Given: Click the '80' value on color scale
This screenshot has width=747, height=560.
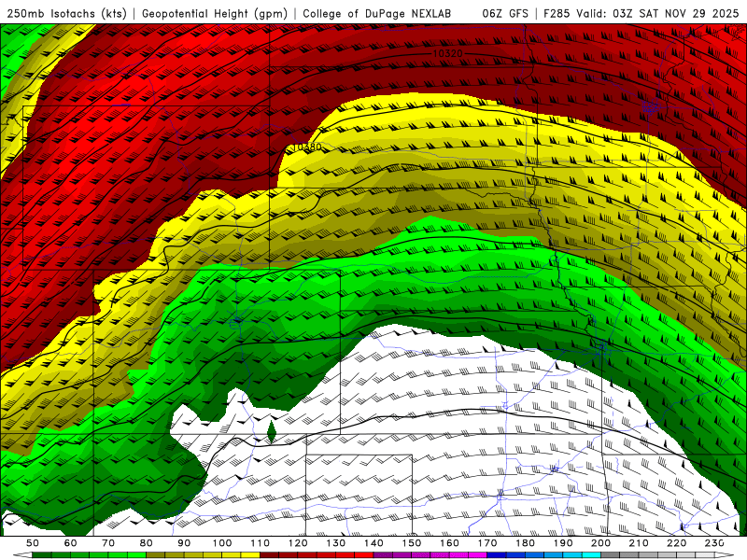Looking at the screenshot, I should [146, 543].
